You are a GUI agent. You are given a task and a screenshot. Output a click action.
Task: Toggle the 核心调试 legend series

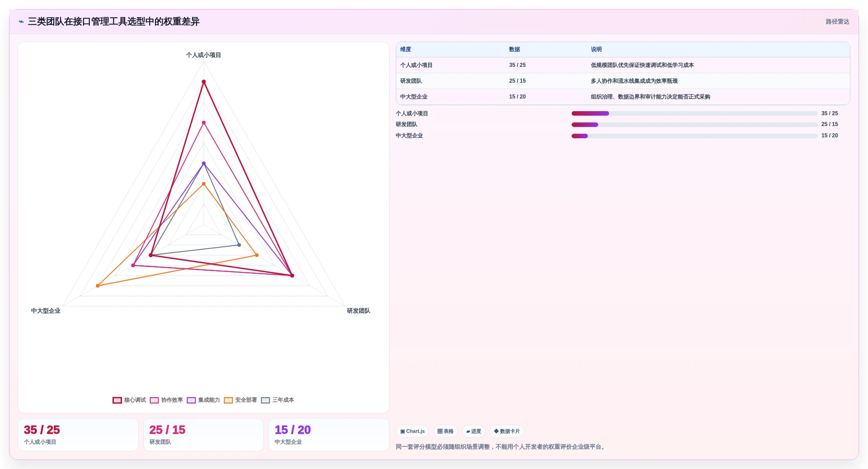coord(129,400)
